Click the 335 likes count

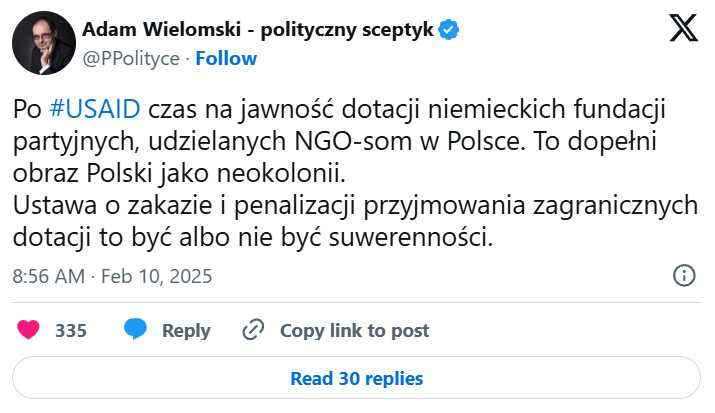[x=71, y=330]
